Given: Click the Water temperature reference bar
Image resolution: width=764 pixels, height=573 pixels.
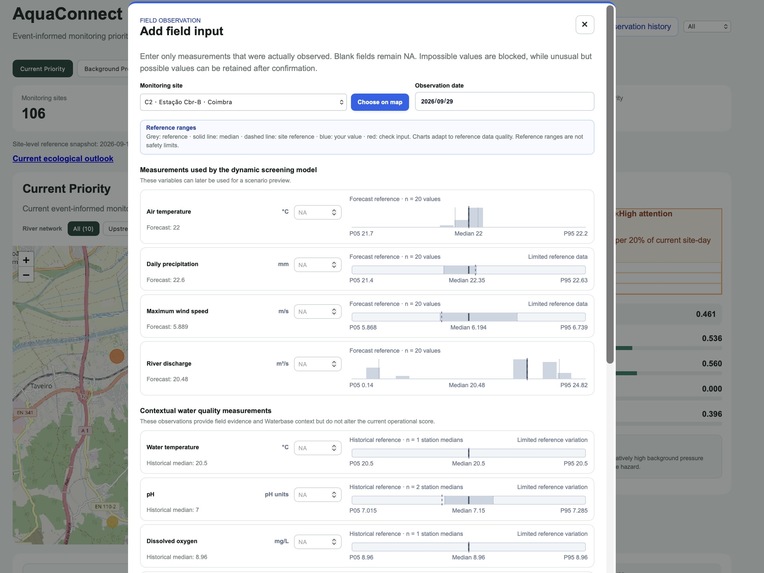Looking at the screenshot, I should [x=468, y=453].
